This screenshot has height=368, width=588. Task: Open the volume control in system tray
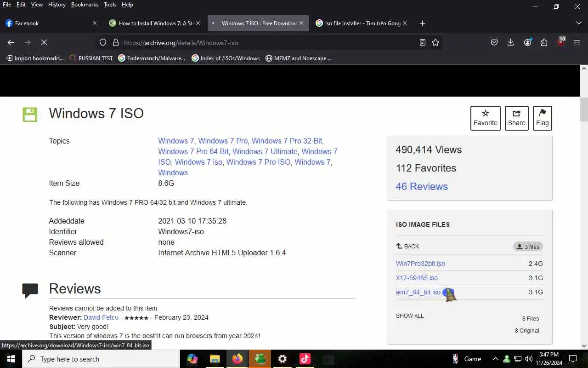(529, 359)
